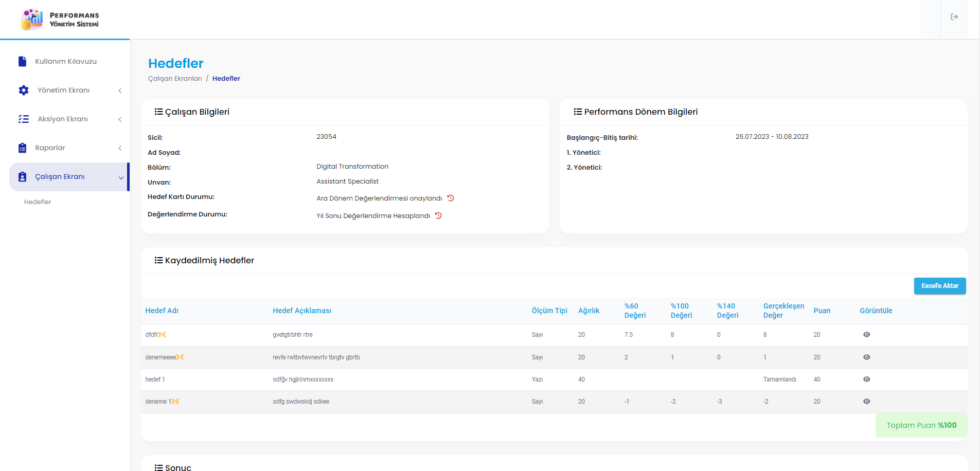
Task: Click description 'gvetgtrbhtr rtre'
Action: click(x=292, y=335)
